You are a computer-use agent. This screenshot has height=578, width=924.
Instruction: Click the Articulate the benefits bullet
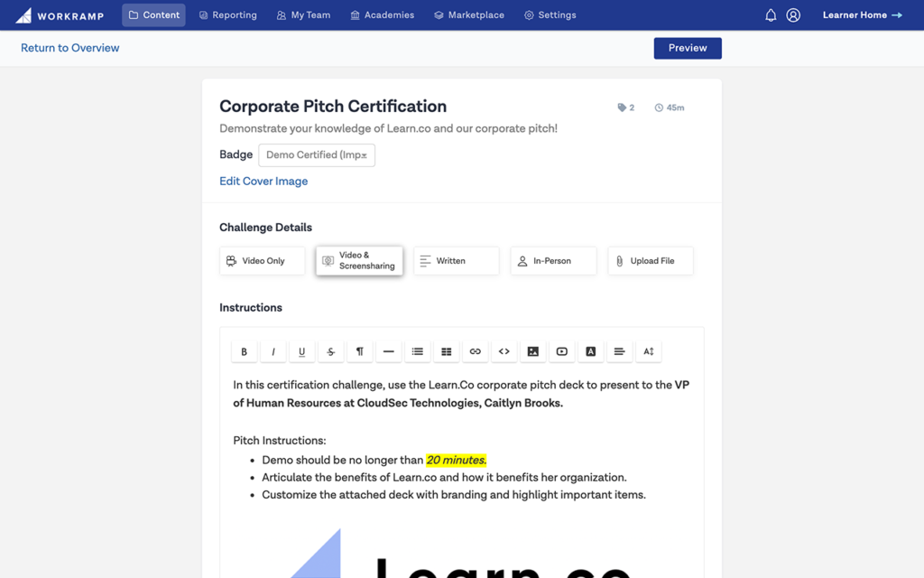(x=444, y=477)
